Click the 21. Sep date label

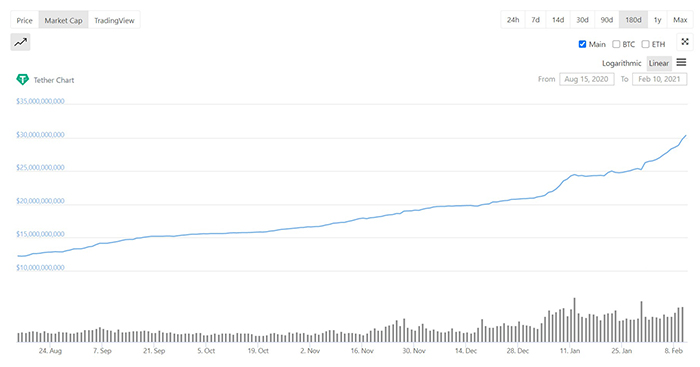tap(154, 350)
